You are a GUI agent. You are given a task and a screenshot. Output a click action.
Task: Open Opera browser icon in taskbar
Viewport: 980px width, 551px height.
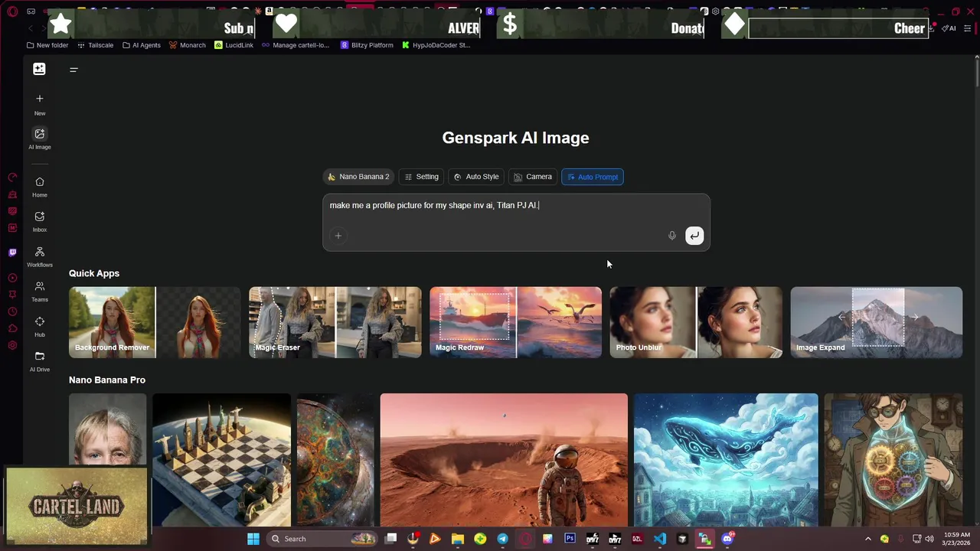[x=524, y=539]
